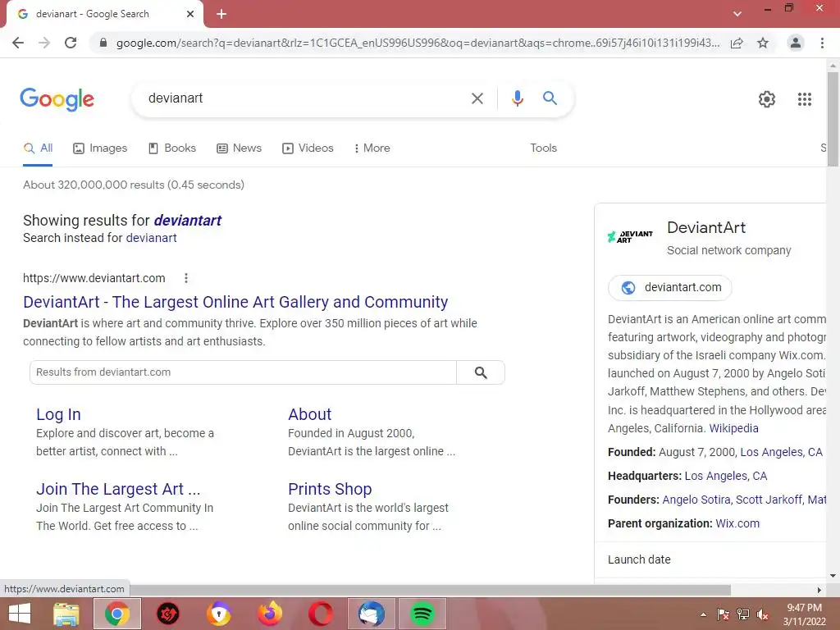Image resolution: width=840 pixels, height=630 pixels.
Task: Start voice search with microphone
Action: point(517,98)
